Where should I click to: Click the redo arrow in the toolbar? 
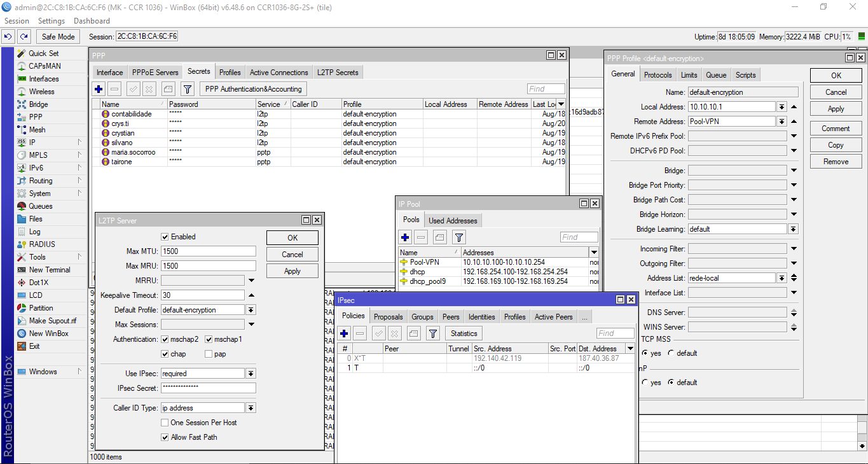point(24,37)
